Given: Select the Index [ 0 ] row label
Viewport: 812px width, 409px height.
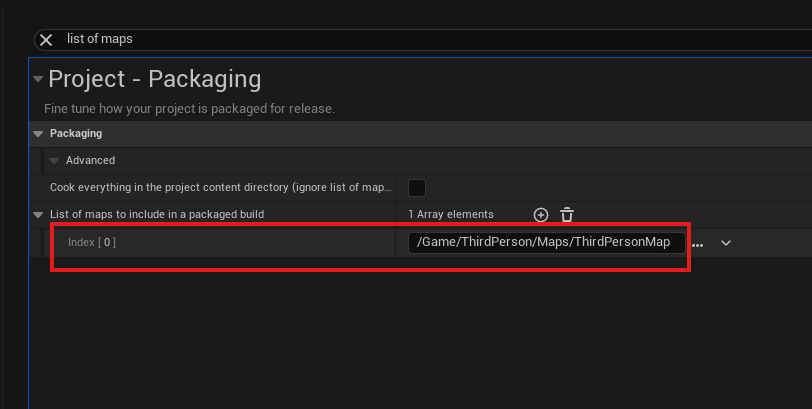Looking at the screenshot, I should pyautogui.click(x=92, y=243).
